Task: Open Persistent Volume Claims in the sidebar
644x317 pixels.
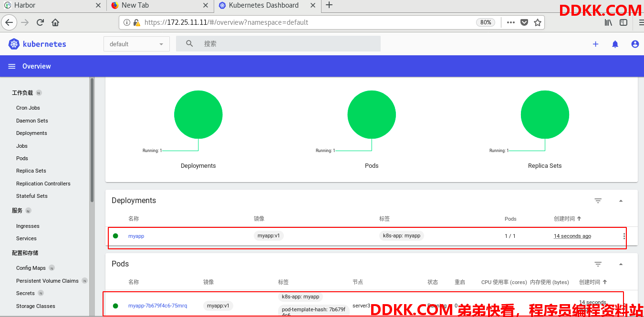Action: 47,281
